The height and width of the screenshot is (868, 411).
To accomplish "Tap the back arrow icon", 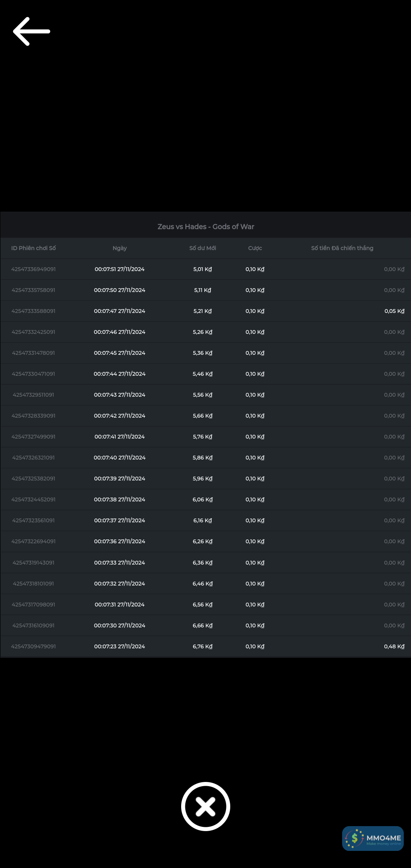I will tap(32, 31).
